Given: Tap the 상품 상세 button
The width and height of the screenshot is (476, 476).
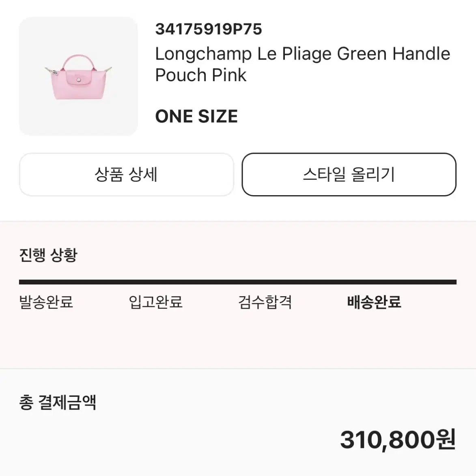Looking at the screenshot, I should (126, 174).
